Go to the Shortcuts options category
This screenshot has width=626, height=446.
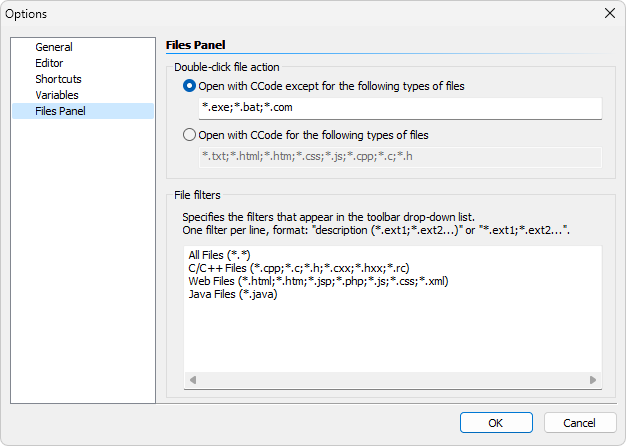[58, 79]
